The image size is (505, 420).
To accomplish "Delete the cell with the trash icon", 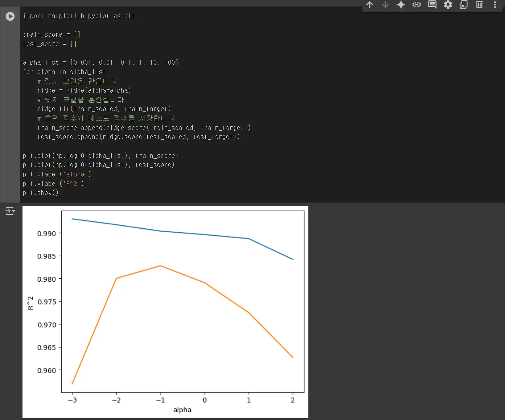I will [479, 5].
